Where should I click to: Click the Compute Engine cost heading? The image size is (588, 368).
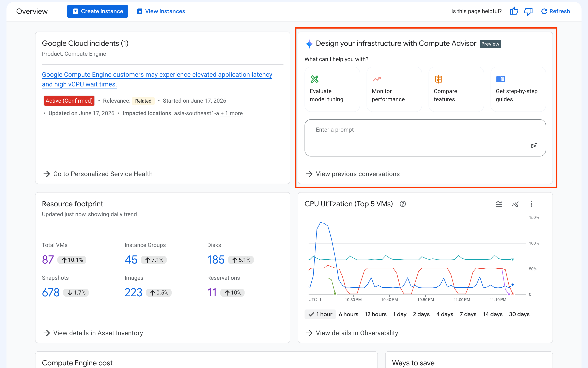(x=77, y=363)
